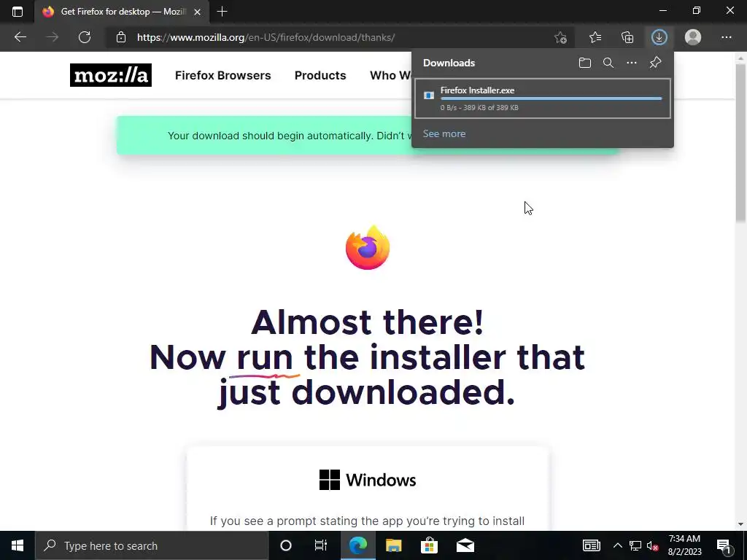Click the address bar URL

point(266,37)
